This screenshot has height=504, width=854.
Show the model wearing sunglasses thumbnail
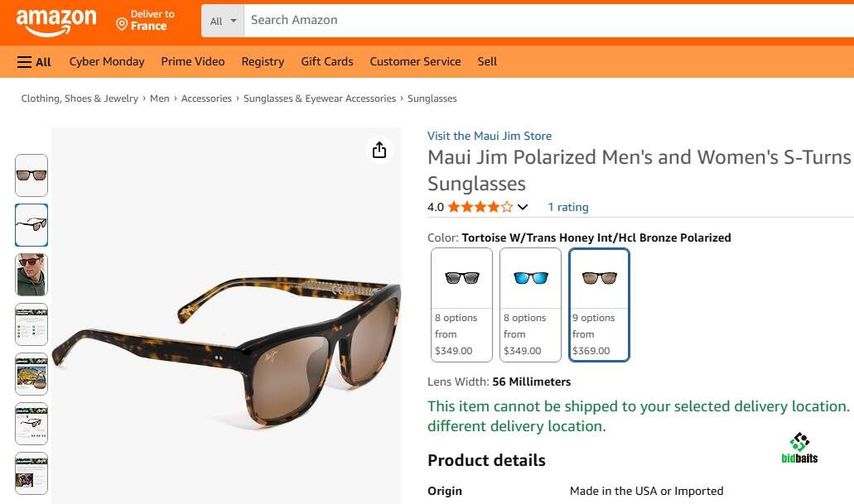tap(31, 275)
